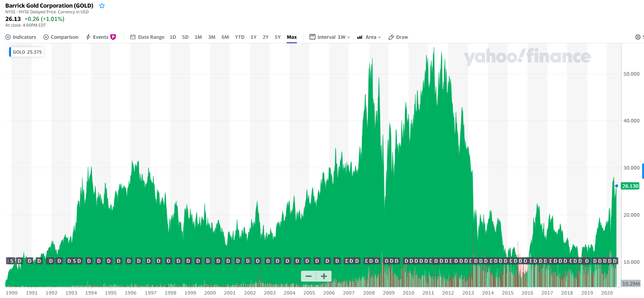
Task: Click the 10.000 price axis label
Action: coord(631,262)
